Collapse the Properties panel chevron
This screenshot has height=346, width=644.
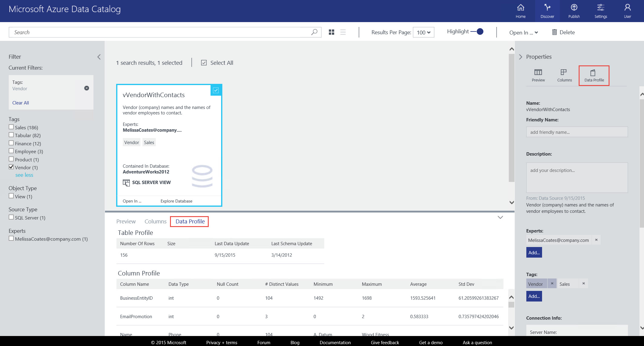(520, 57)
